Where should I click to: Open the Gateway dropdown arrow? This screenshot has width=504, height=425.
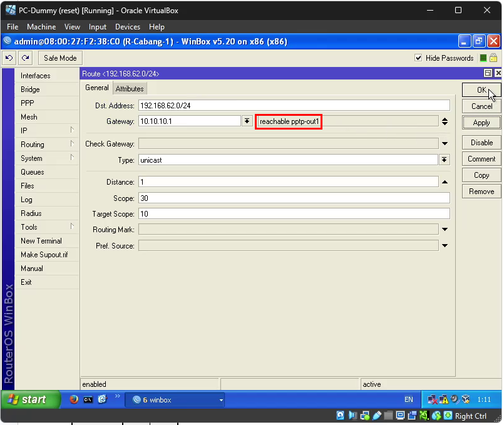click(247, 121)
